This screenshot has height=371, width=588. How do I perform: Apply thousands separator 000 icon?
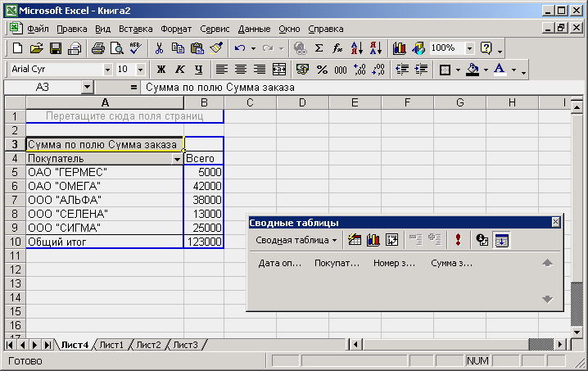point(341,70)
